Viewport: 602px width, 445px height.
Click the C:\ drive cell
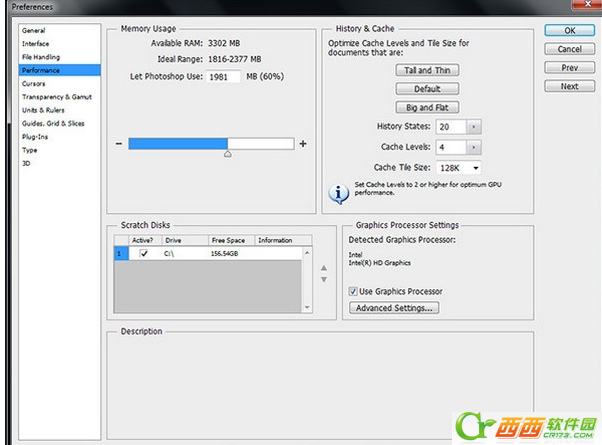point(169,253)
